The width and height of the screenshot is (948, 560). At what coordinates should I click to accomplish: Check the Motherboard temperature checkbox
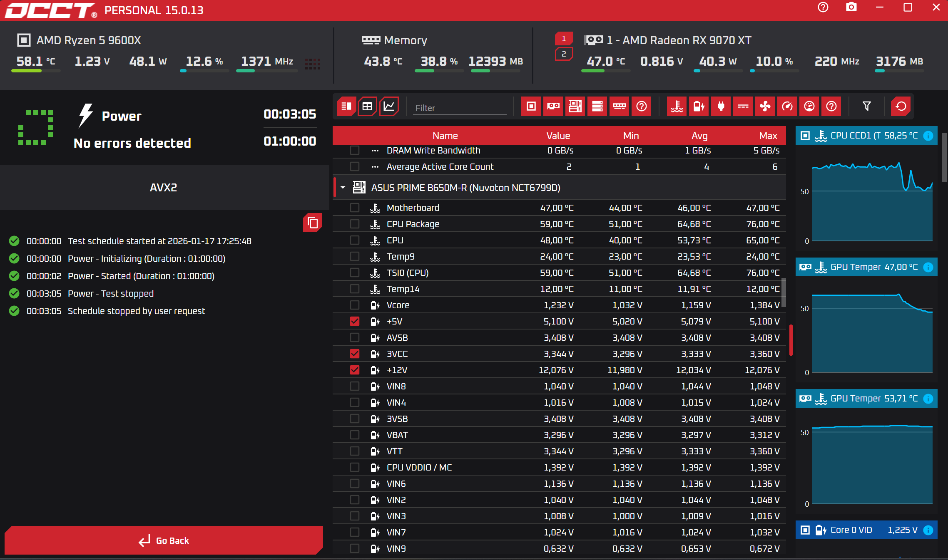click(355, 208)
